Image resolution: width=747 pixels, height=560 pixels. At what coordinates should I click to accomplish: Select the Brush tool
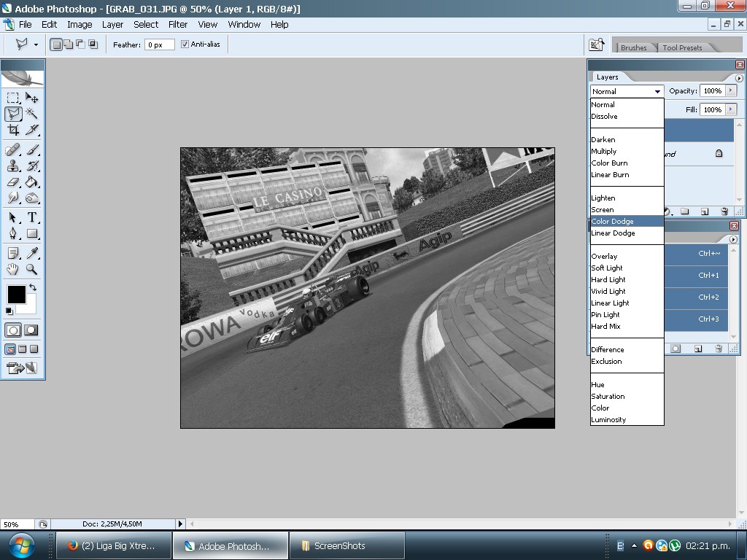pos(32,150)
